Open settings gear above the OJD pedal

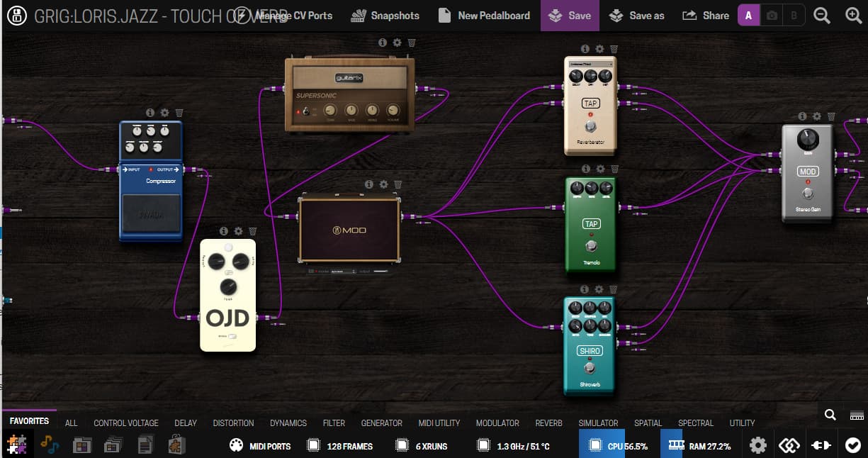[x=238, y=231]
